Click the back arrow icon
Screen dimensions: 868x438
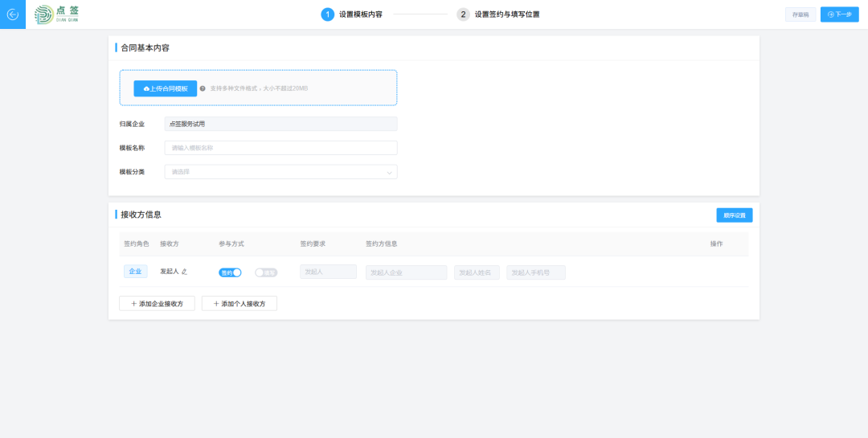[x=12, y=14]
